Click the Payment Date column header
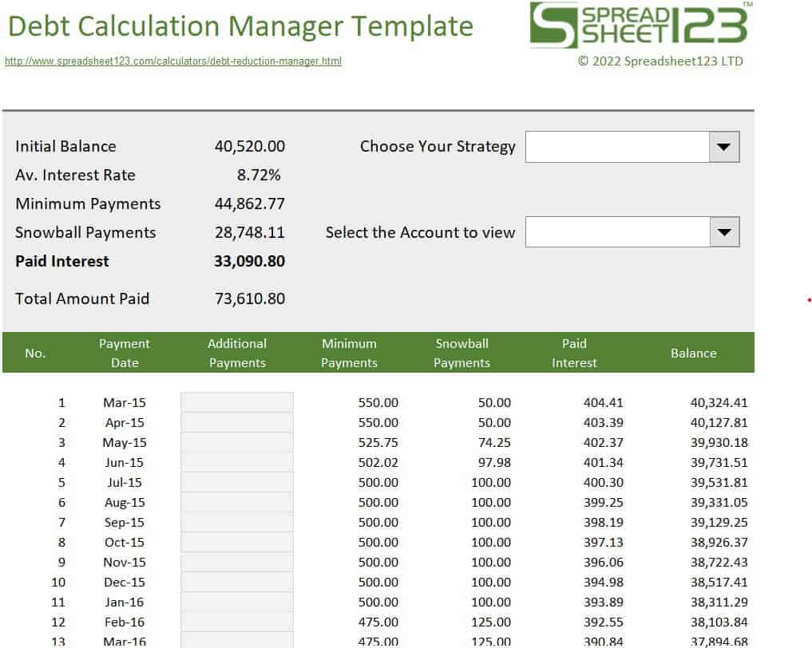The image size is (812, 648). (124, 353)
